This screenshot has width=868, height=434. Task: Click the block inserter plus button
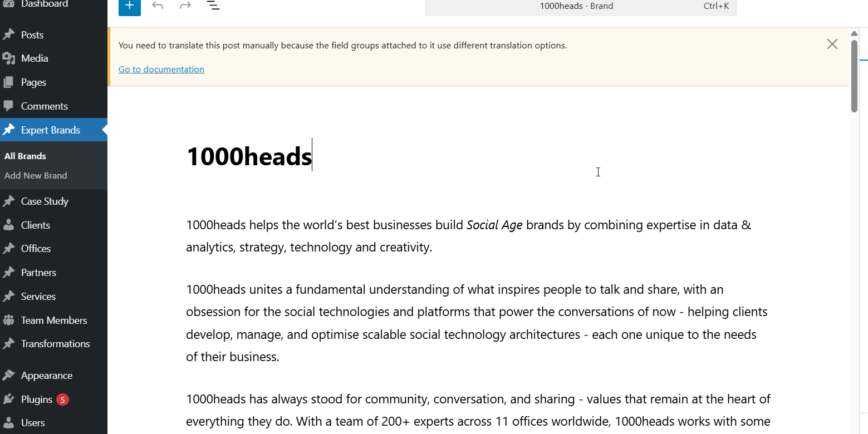pos(130,6)
